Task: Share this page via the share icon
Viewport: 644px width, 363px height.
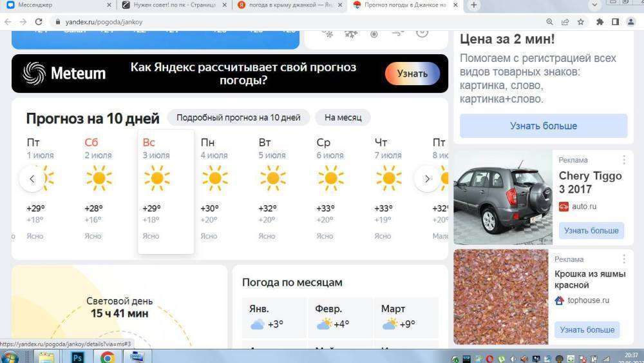Action: tap(565, 22)
